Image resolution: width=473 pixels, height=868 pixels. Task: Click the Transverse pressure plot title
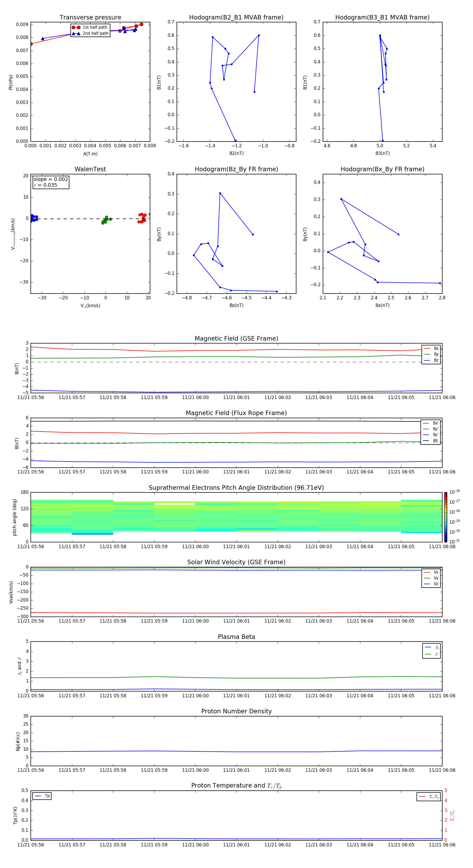(x=90, y=18)
